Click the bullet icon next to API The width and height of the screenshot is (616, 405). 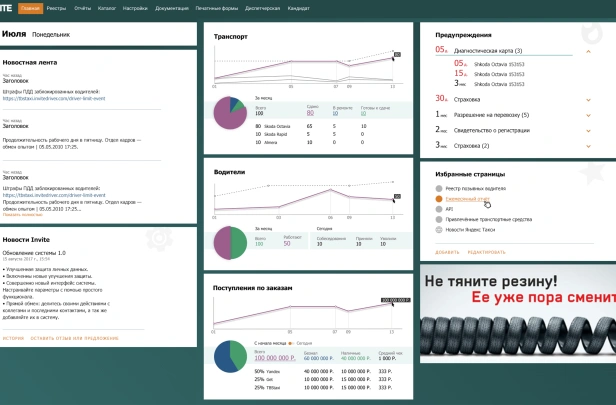(x=438, y=209)
